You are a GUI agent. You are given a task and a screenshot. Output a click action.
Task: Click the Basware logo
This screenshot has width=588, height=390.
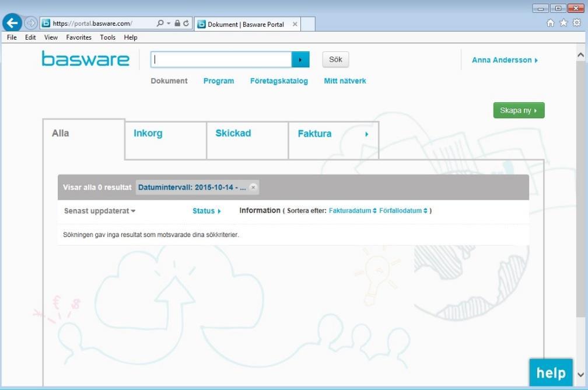pos(86,58)
